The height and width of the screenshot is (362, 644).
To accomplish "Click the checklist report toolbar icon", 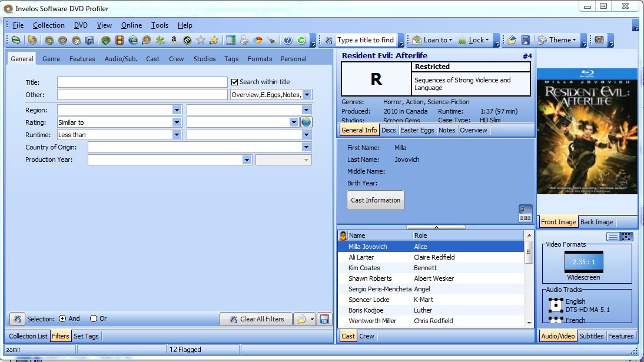I will point(230,40).
